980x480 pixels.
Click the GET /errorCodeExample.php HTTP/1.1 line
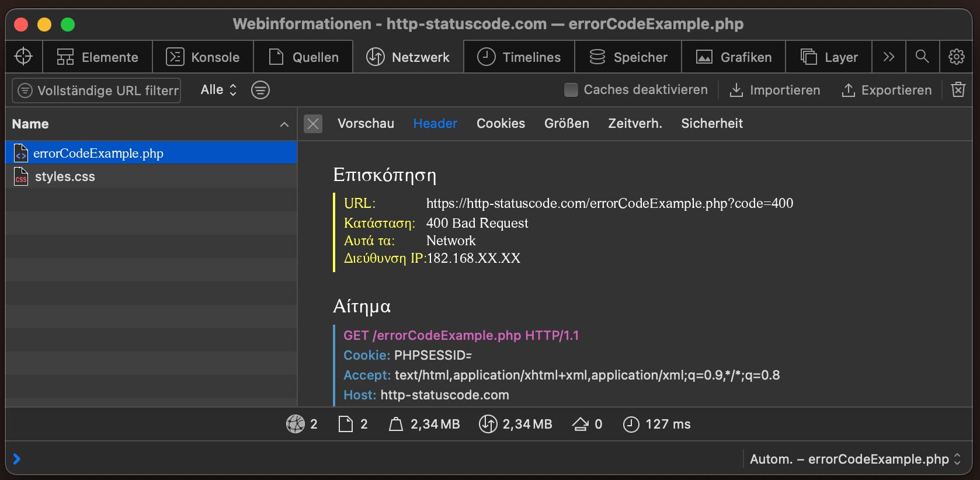(461, 335)
